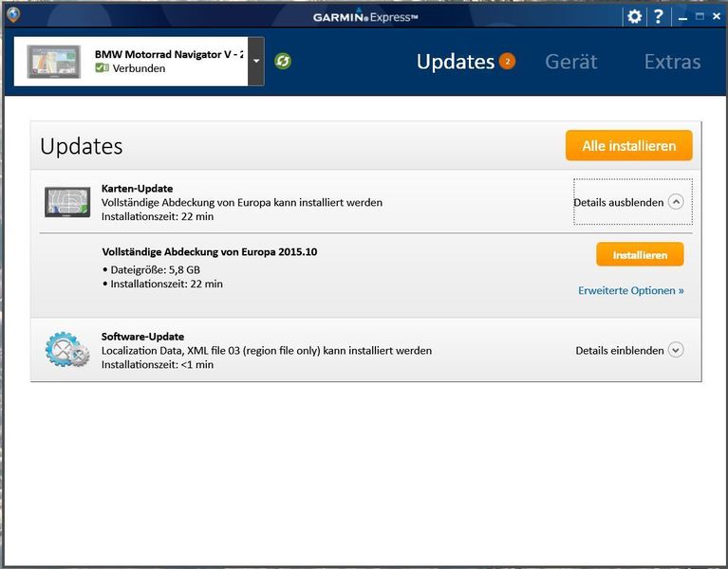Click the Garmin Express globe icon in title bar
Screen dimensions: 728x569
click(13, 14)
